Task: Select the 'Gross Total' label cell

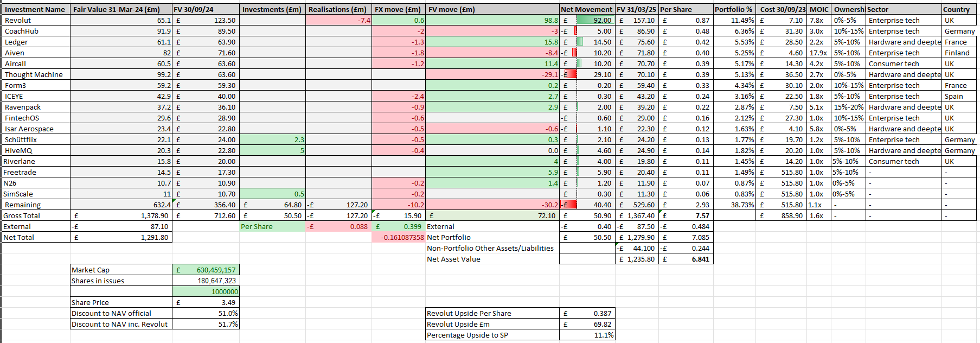Action: 36,215
